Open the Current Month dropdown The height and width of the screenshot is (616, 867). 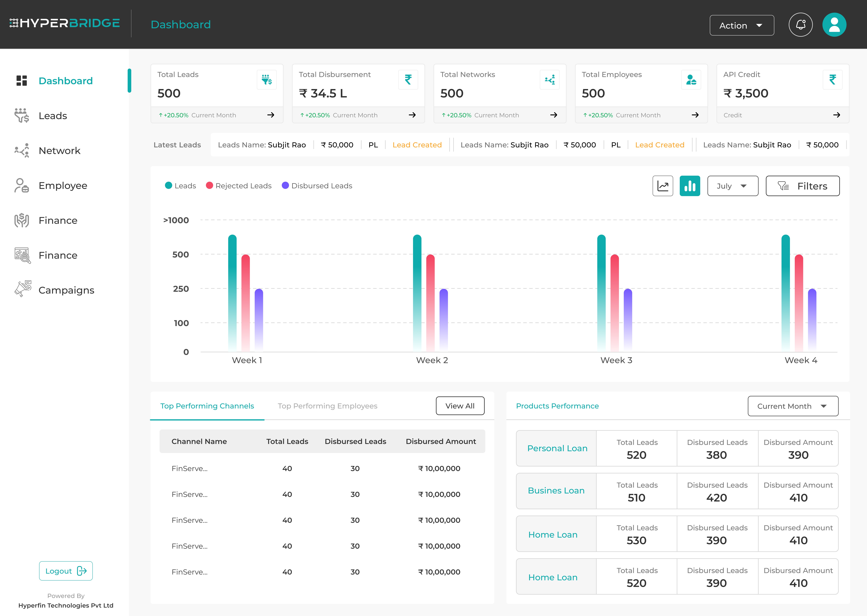(793, 406)
